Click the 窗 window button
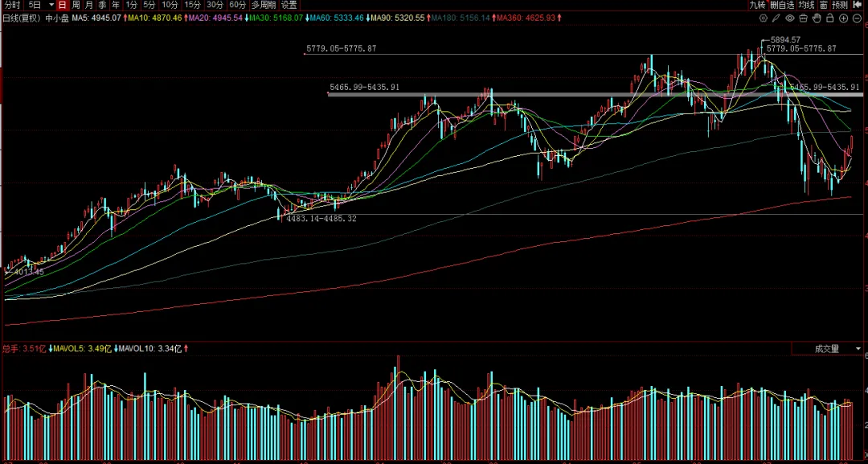 click(824, 5)
